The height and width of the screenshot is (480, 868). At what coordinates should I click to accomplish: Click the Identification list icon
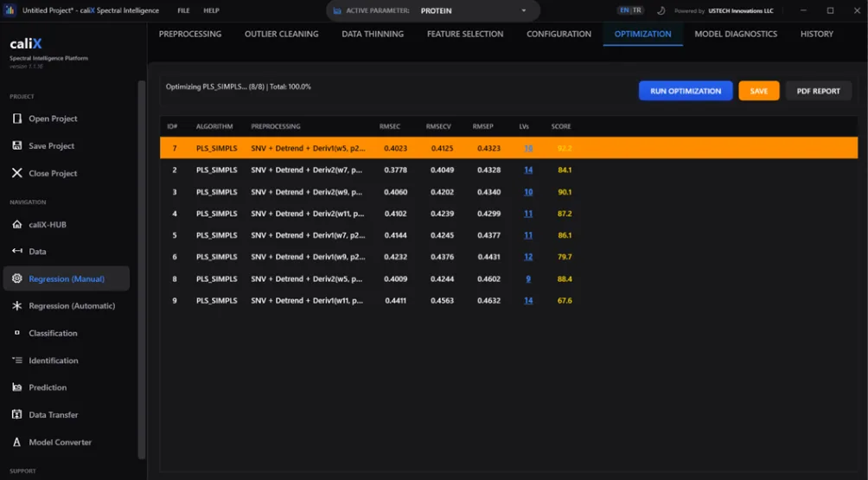click(x=17, y=360)
